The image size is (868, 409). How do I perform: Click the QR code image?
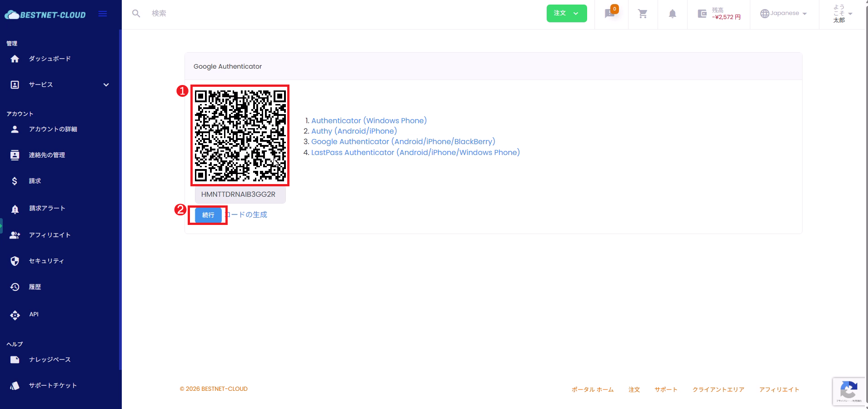tap(240, 135)
